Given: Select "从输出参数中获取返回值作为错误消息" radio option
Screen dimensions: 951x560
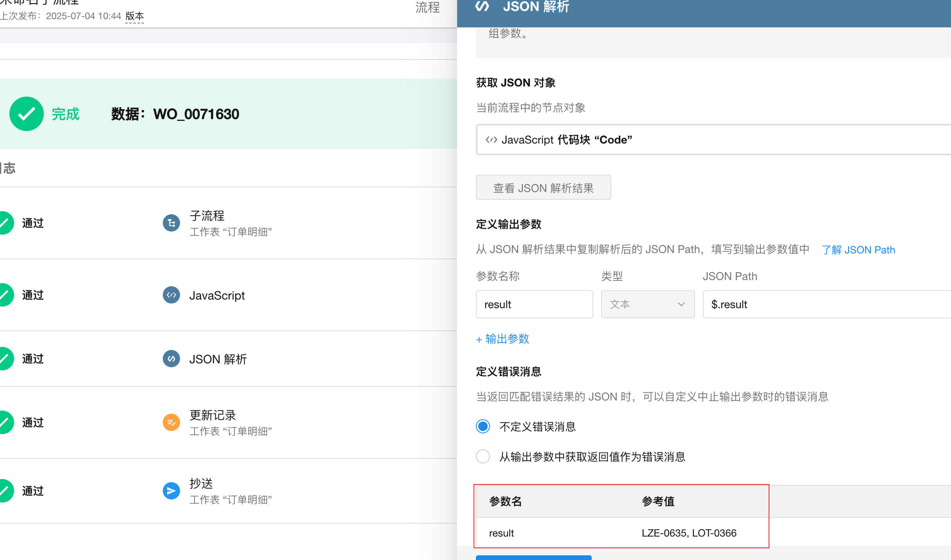Looking at the screenshot, I should coord(483,456).
